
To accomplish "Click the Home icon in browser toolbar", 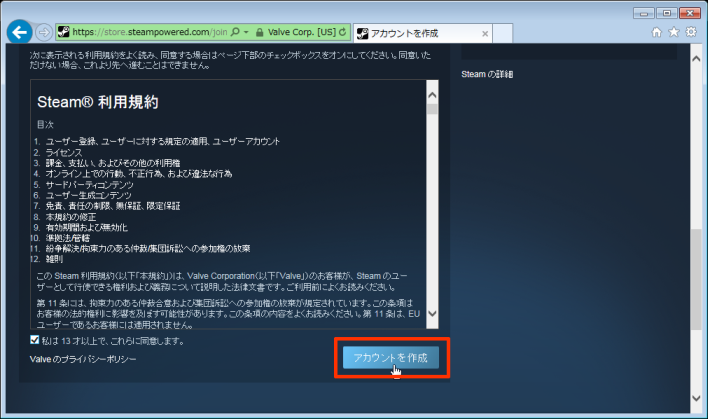I will pyautogui.click(x=657, y=32).
